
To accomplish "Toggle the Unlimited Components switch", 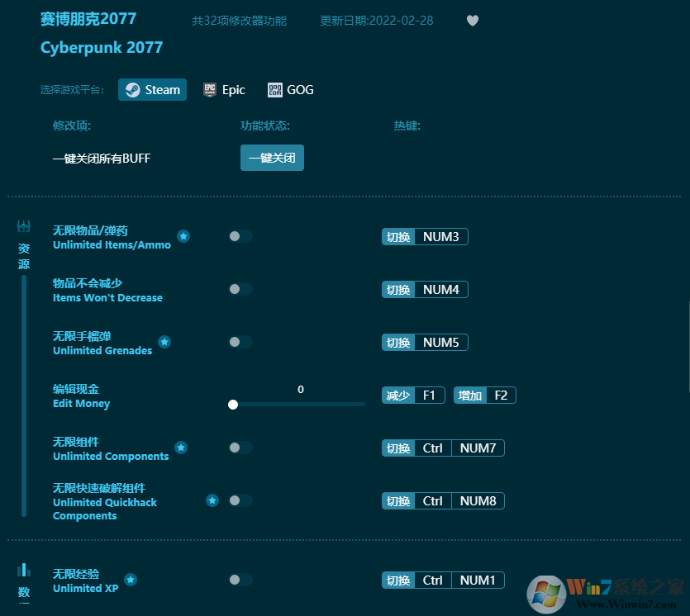I will [x=240, y=447].
